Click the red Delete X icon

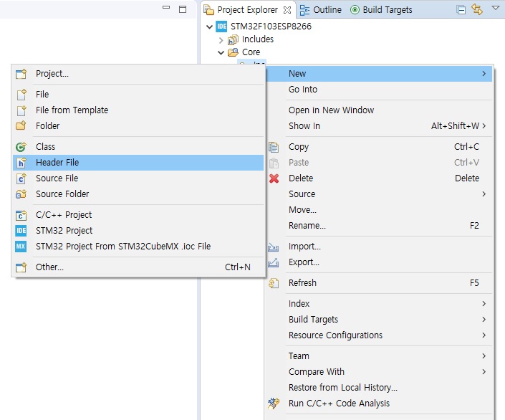click(x=274, y=178)
